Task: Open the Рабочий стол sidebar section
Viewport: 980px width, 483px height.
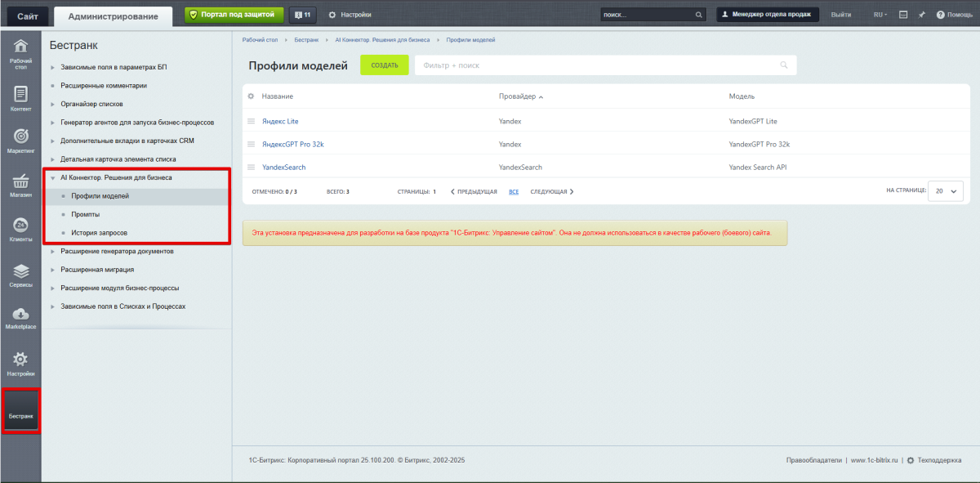Action: (x=21, y=52)
